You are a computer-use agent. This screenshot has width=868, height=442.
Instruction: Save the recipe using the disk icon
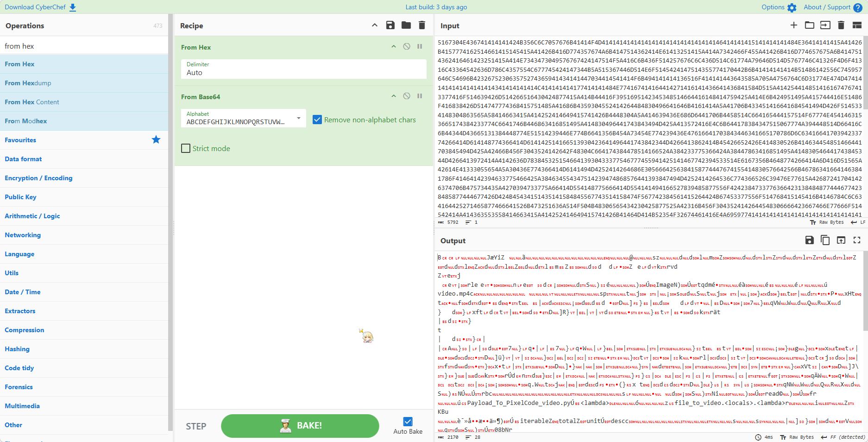390,25
